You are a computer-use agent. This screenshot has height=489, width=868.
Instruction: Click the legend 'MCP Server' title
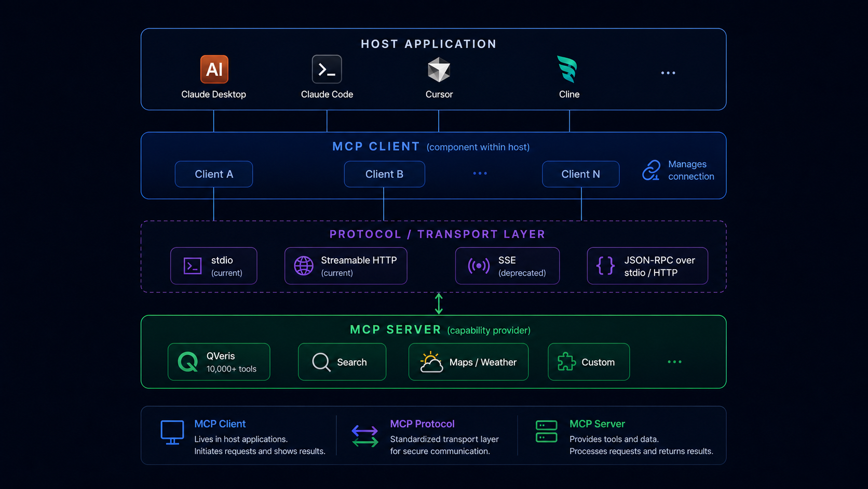(x=597, y=424)
